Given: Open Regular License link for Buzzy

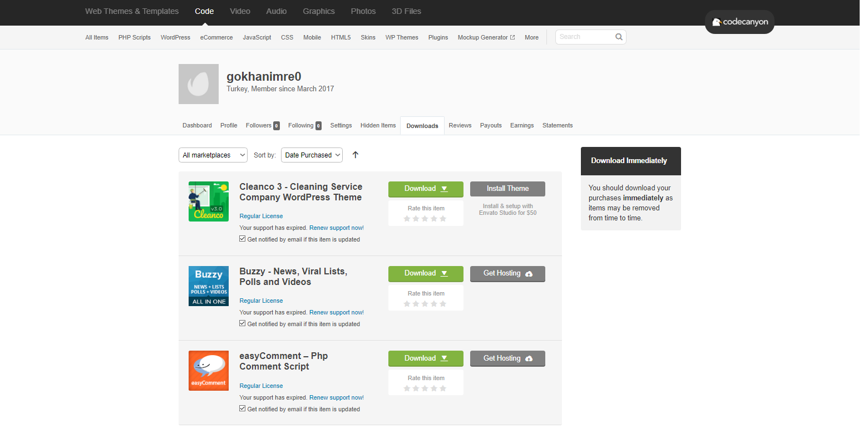Looking at the screenshot, I should pyautogui.click(x=261, y=301).
